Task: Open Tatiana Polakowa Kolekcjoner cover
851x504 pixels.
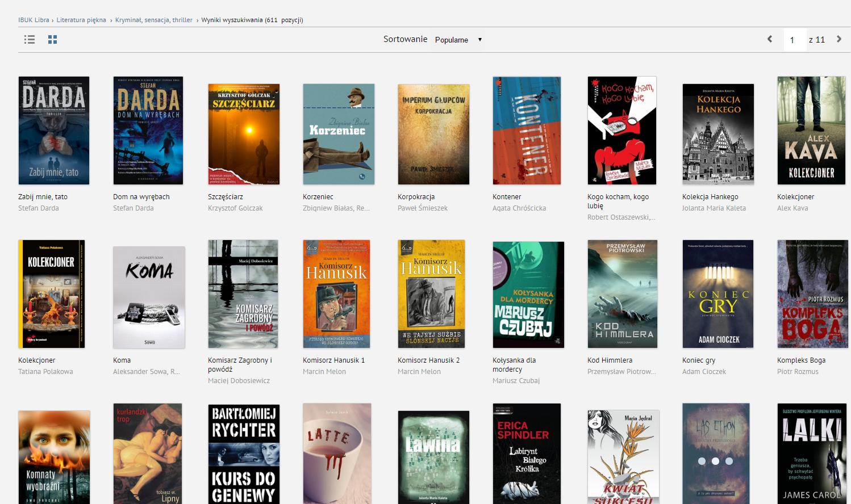Action: pyautogui.click(x=52, y=294)
